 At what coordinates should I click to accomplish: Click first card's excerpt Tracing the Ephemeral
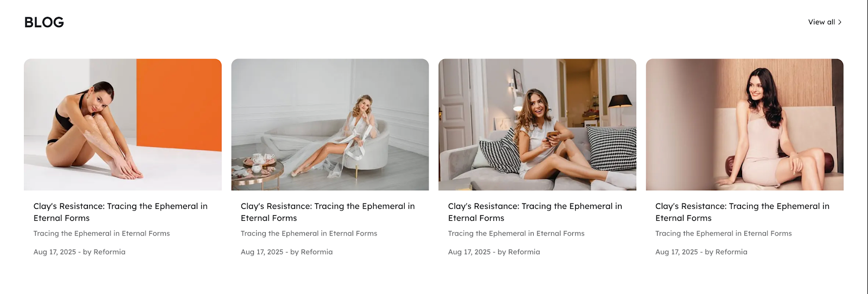pos(101,233)
